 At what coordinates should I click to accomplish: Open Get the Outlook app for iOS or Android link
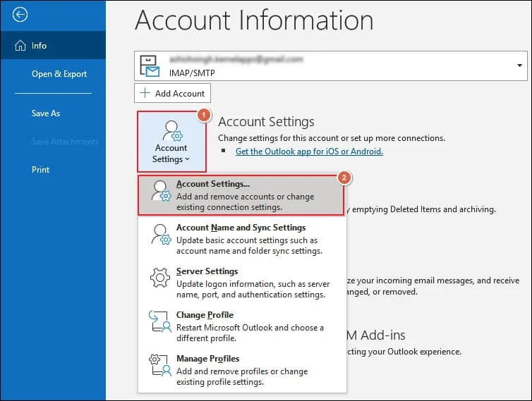click(309, 152)
